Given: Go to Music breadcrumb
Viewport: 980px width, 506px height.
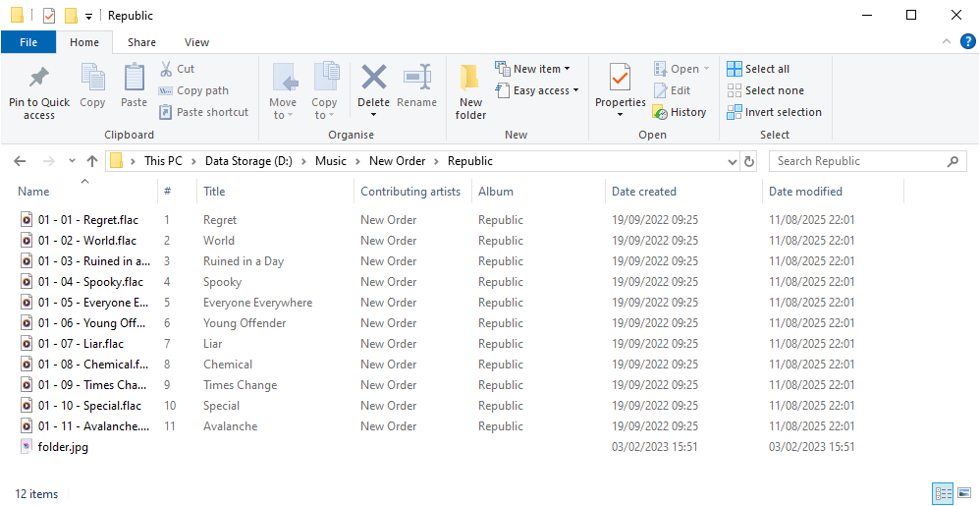Looking at the screenshot, I should [331, 161].
